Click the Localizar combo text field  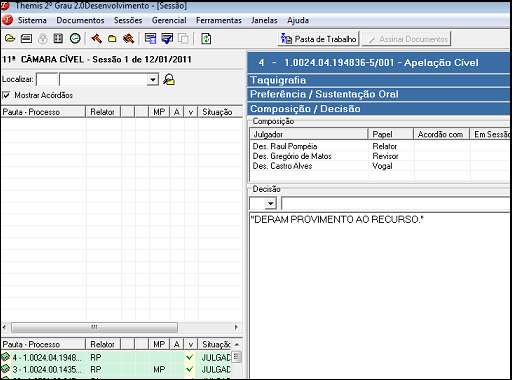[103, 80]
